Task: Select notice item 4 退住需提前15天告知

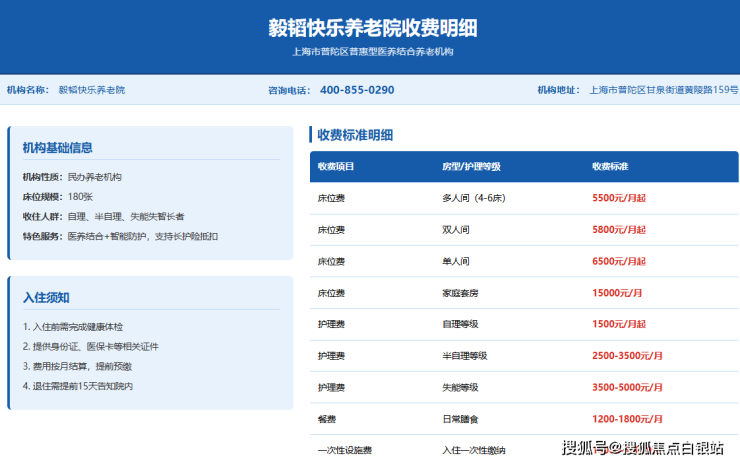Action: point(78,386)
